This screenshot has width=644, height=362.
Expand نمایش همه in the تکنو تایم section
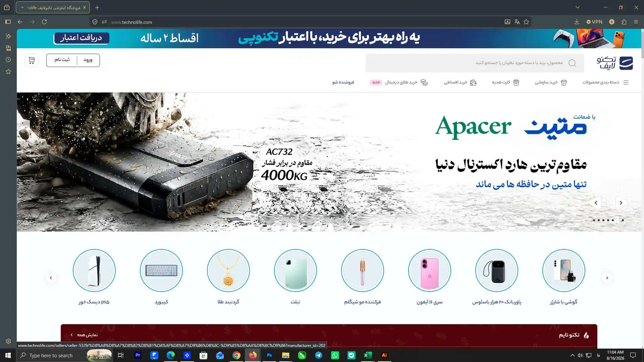click(x=84, y=335)
